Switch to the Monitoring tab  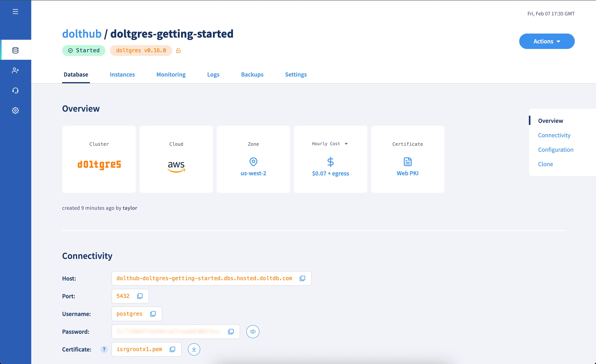[x=171, y=74]
